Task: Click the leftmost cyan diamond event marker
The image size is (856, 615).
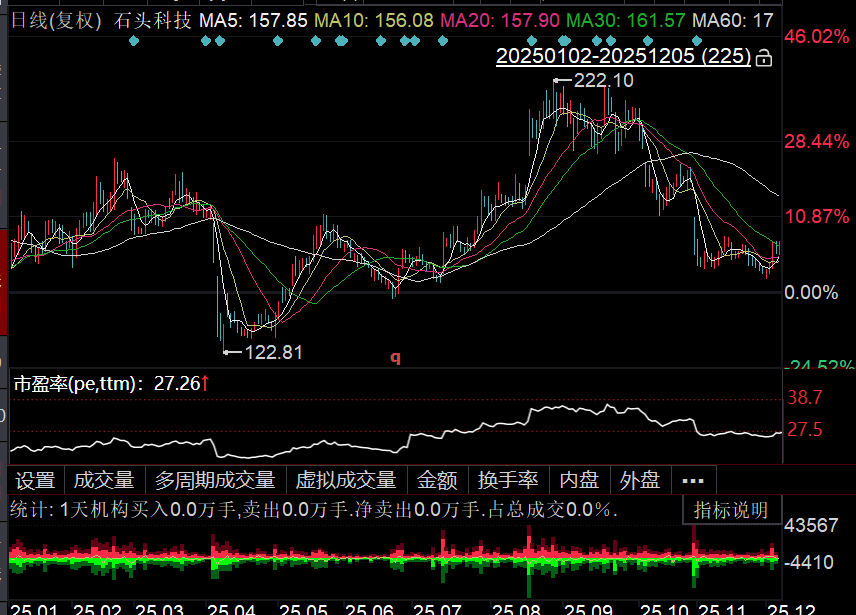Action: pos(134,40)
